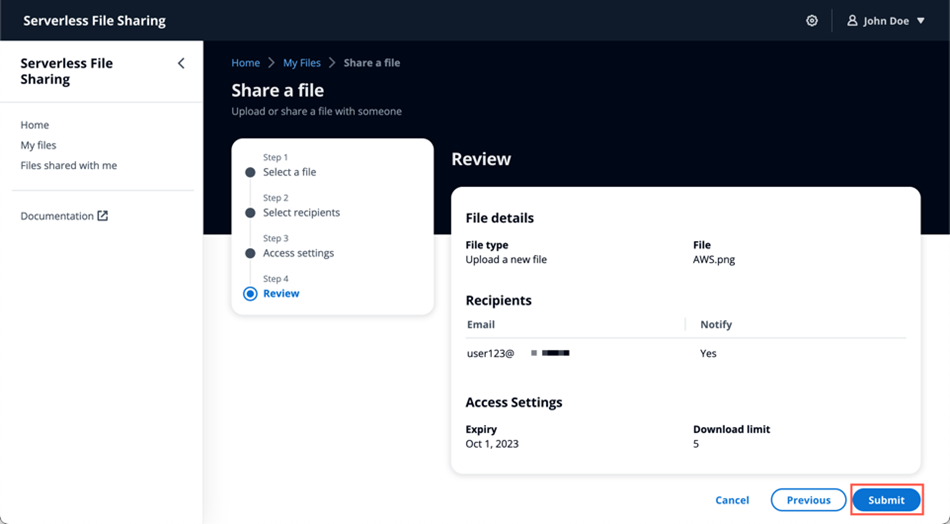Go to Step 3 Access settings
This screenshot has height=524, width=950.
[298, 253]
